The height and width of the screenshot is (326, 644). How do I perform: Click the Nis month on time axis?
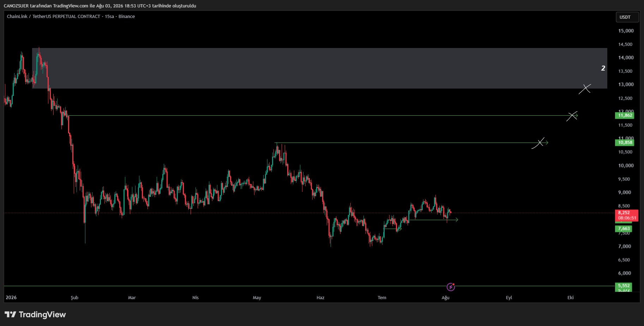click(195, 297)
